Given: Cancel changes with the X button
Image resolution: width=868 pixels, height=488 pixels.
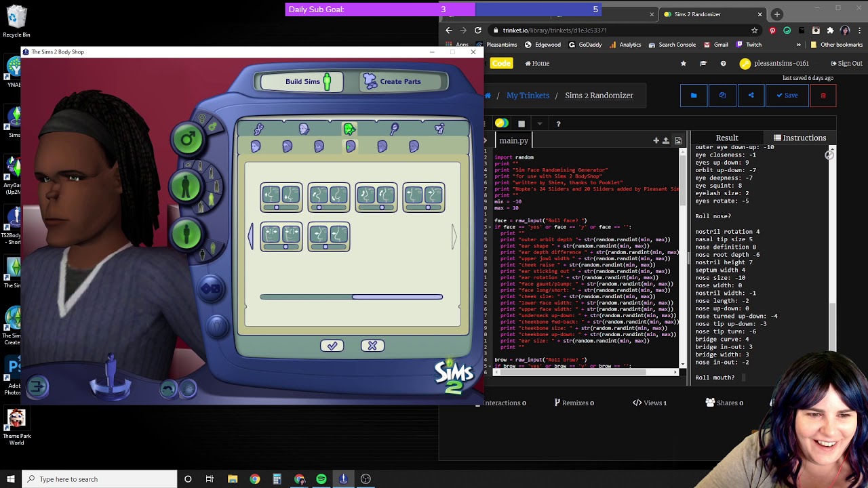Looking at the screenshot, I should tap(372, 346).
